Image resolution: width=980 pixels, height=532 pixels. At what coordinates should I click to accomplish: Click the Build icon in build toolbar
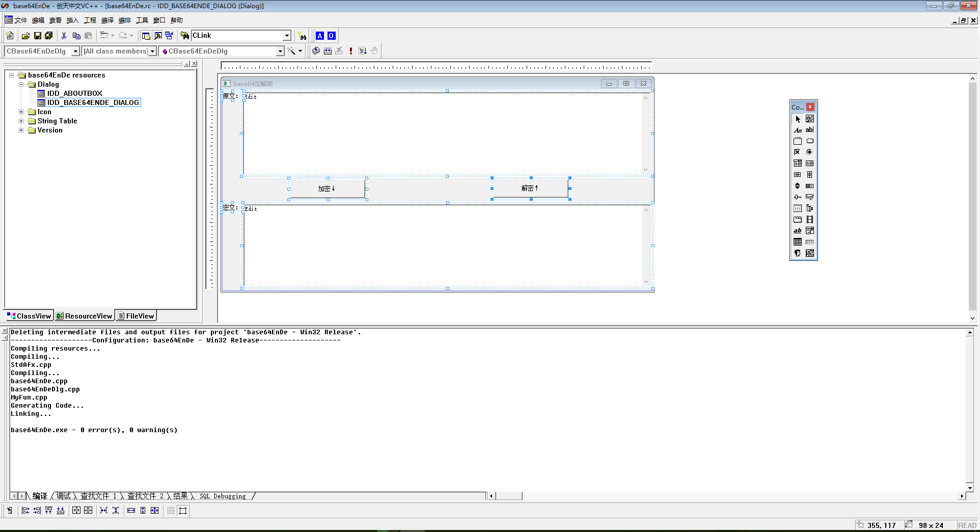pos(328,51)
